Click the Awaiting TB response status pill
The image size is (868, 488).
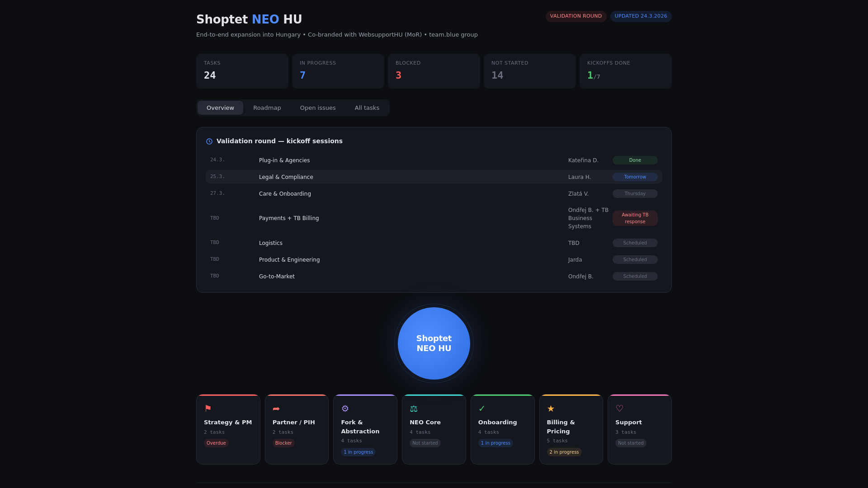(635, 218)
